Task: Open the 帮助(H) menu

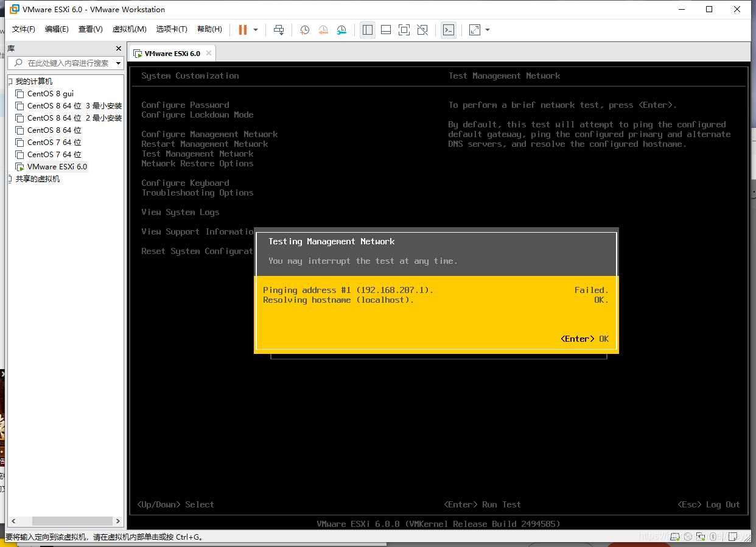Action: click(x=209, y=29)
